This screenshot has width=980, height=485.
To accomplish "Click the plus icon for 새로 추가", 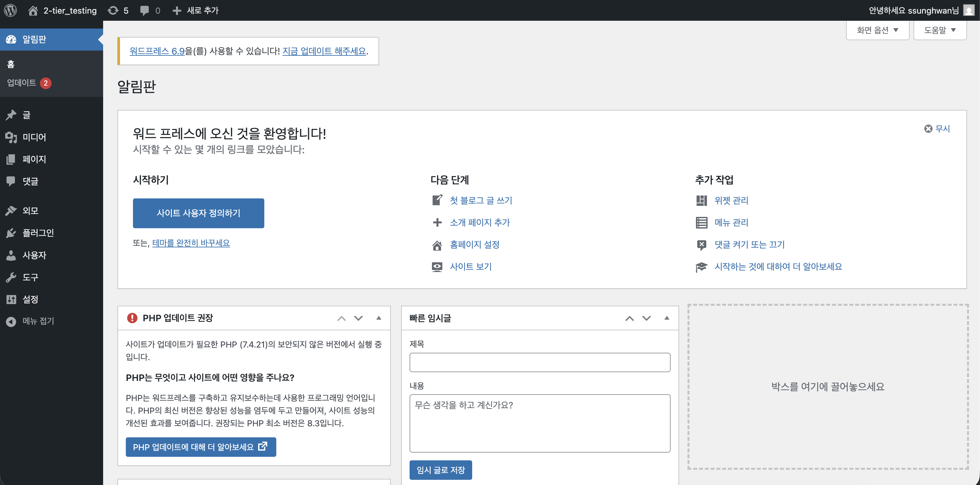I will point(176,10).
